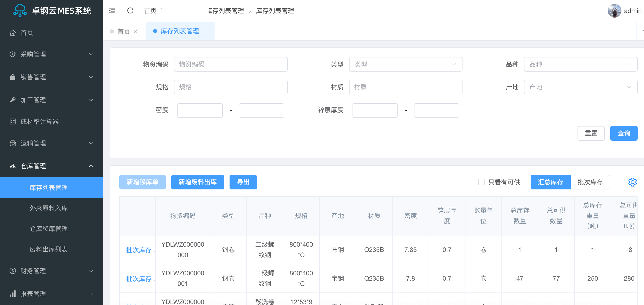Close the 首页 tab with X
The height and width of the screenshot is (305, 644).
pos(136,31)
